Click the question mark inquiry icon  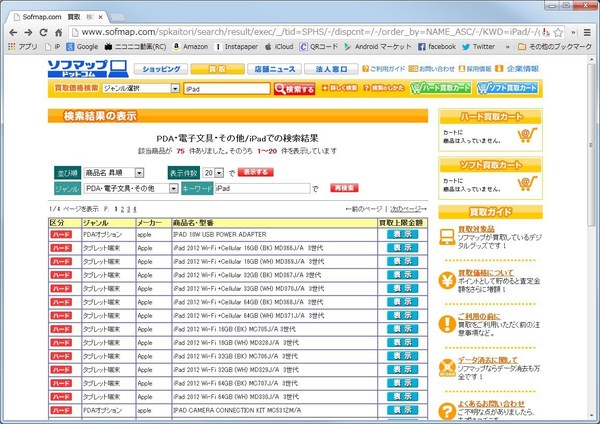click(x=448, y=408)
